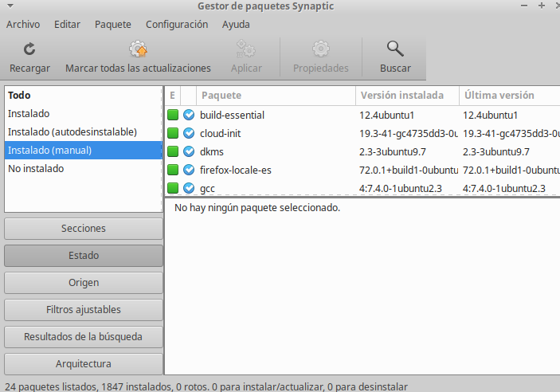Open the Ayuda menu
The width and height of the screenshot is (560, 392).
[x=236, y=24]
